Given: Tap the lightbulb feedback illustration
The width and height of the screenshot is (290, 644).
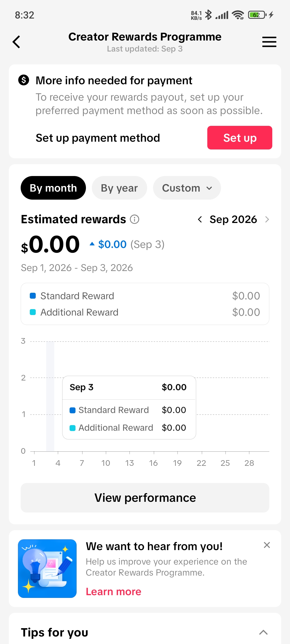Looking at the screenshot, I should pyautogui.click(x=47, y=569).
